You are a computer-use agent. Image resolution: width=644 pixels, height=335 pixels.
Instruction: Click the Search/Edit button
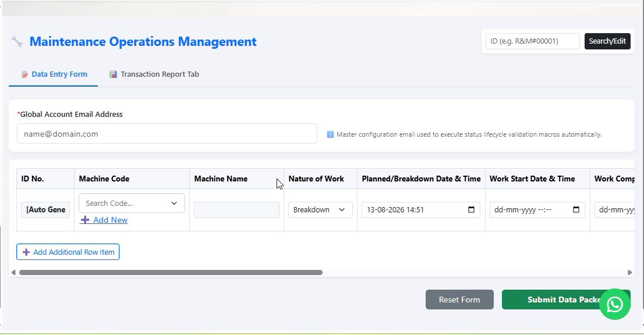tap(607, 41)
